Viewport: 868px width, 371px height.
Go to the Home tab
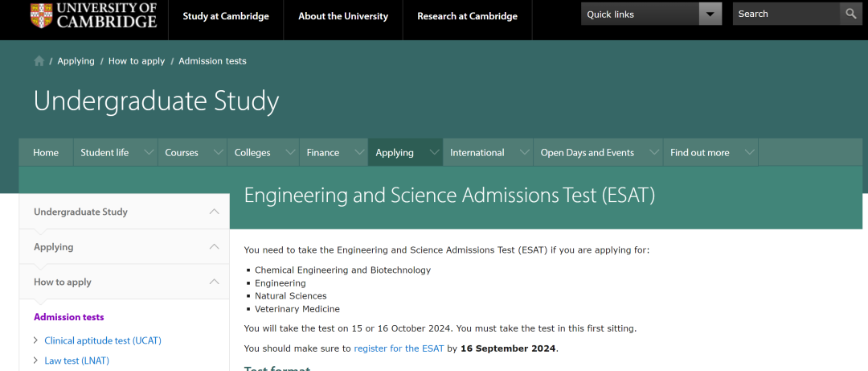tap(46, 152)
